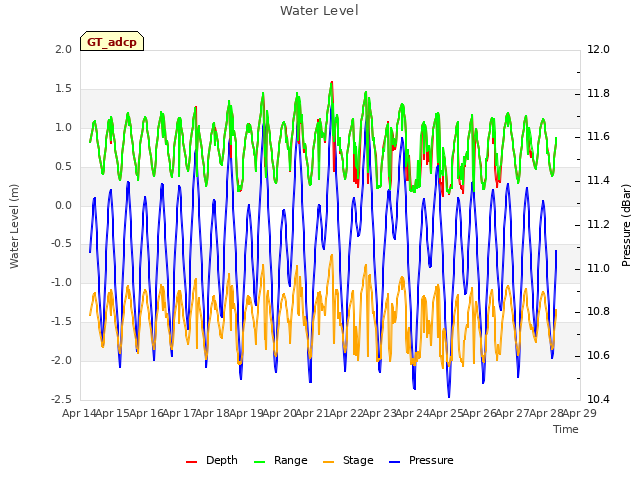Click the 12.0 right axis tick label

tap(598, 49)
